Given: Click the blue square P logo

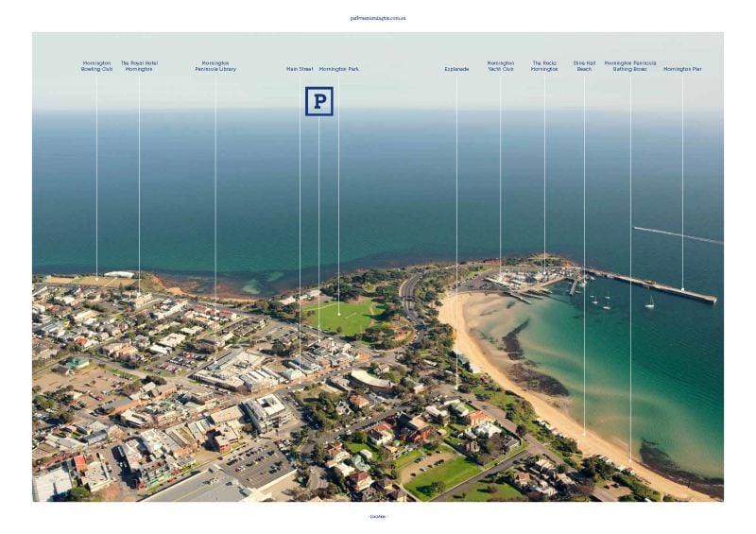Looking at the screenshot, I should 318,101.
